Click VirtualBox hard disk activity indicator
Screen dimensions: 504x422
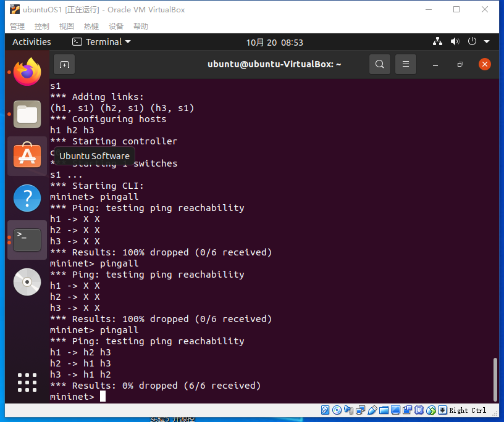[x=325, y=410]
